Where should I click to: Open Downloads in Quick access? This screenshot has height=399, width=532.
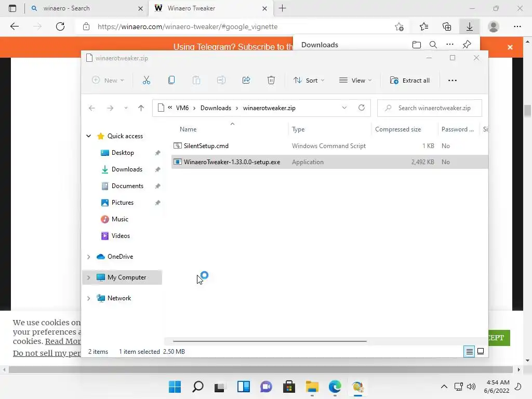pyautogui.click(x=127, y=169)
